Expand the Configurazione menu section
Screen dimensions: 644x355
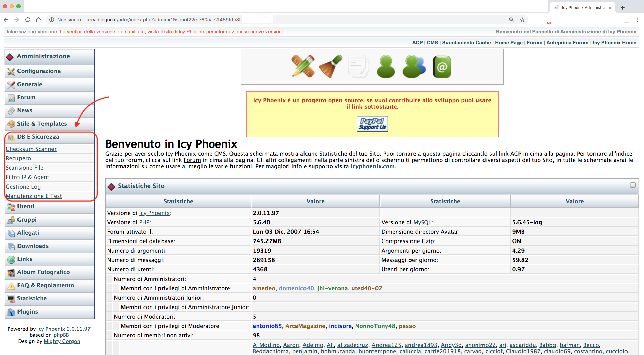pyautogui.click(x=39, y=71)
